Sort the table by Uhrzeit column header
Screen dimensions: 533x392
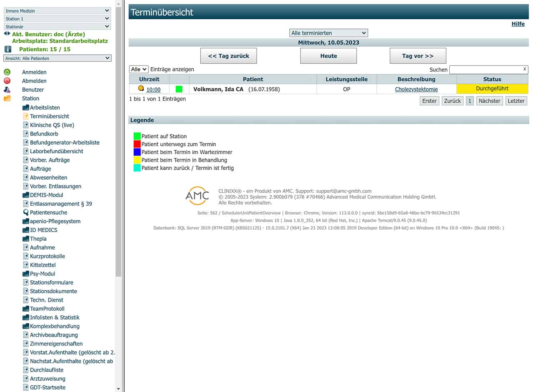coord(149,79)
